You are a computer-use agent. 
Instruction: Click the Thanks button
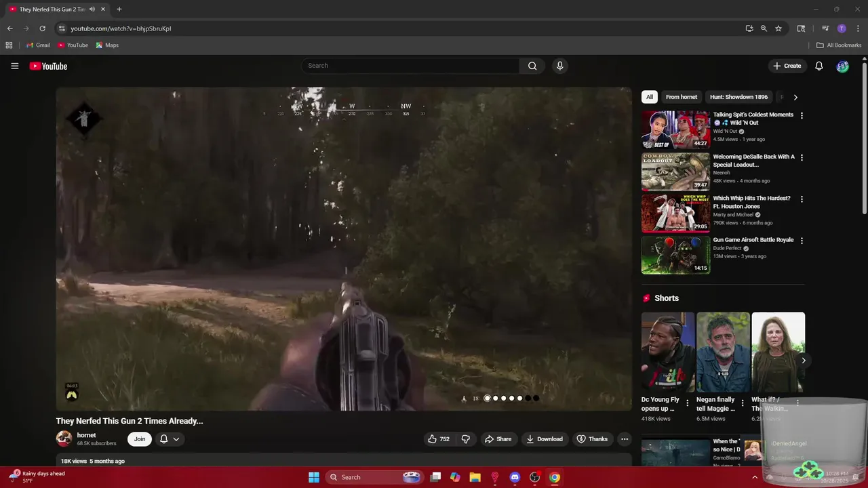coord(592,439)
